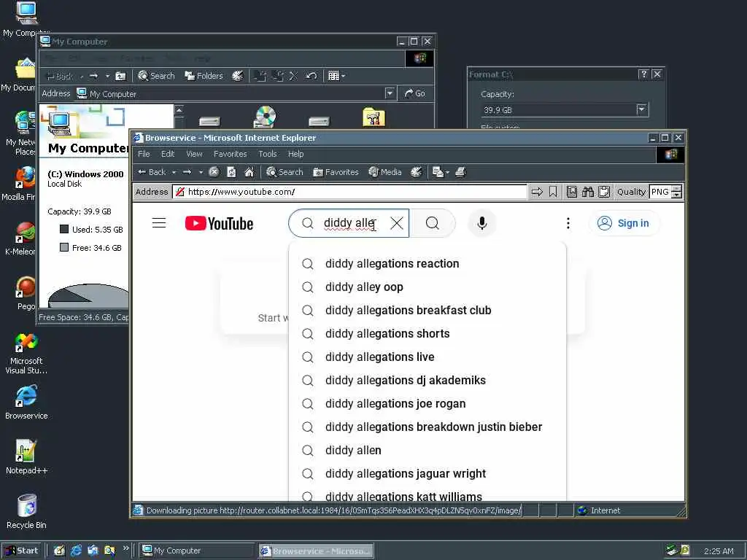Open the Tools menu in Internet Explorer
Viewport: 747px width, 560px height.
click(267, 154)
